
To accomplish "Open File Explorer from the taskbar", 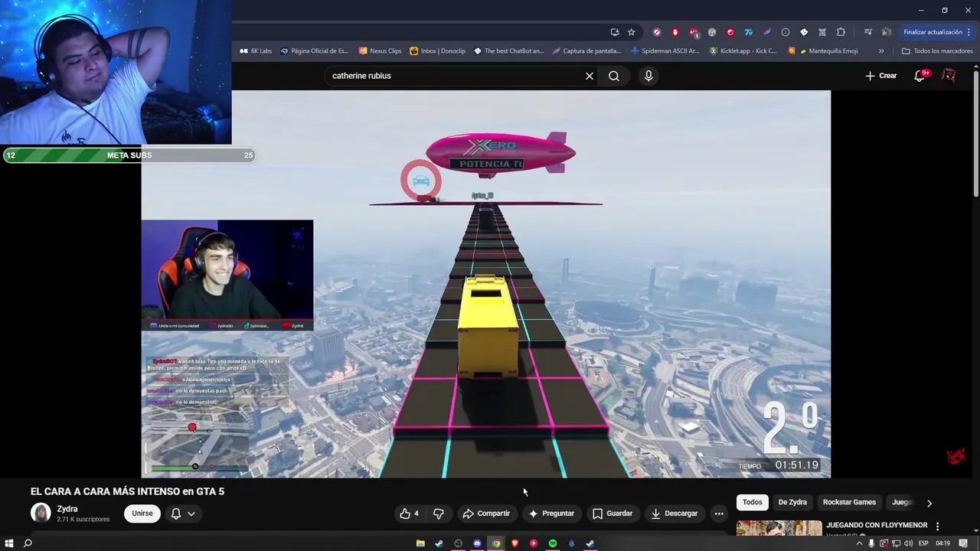I will (x=420, y=543).
